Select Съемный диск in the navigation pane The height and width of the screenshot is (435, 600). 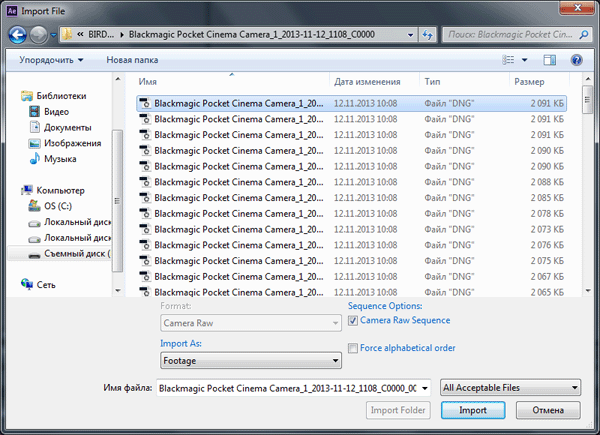click(x=77, y=253)
